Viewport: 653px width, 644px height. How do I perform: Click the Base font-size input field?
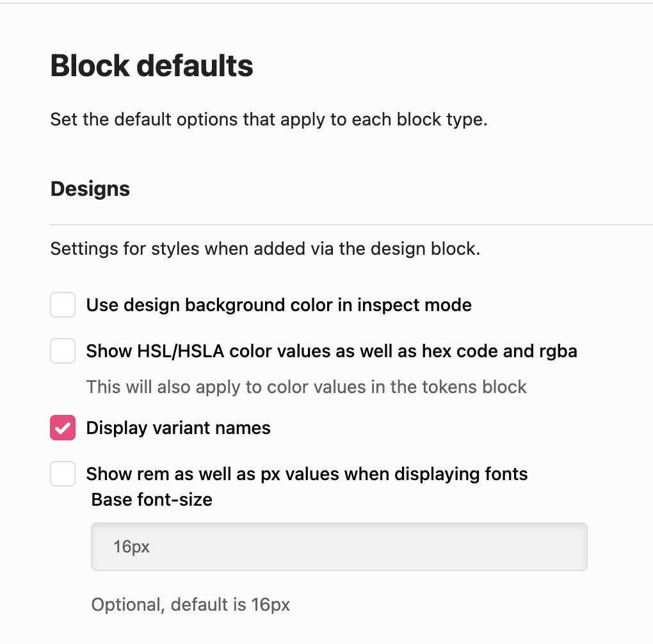click(x=339, y=547)
